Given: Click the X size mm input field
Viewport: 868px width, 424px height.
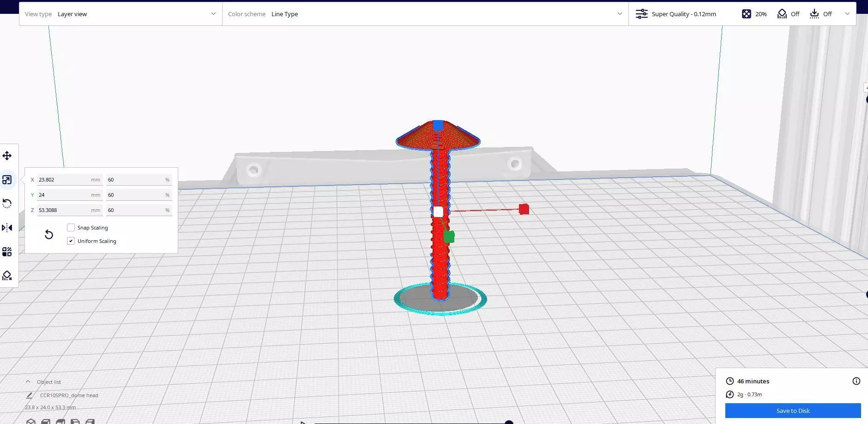Looking at the screenshot, I should pyautogui.click(x=70, y=180).
